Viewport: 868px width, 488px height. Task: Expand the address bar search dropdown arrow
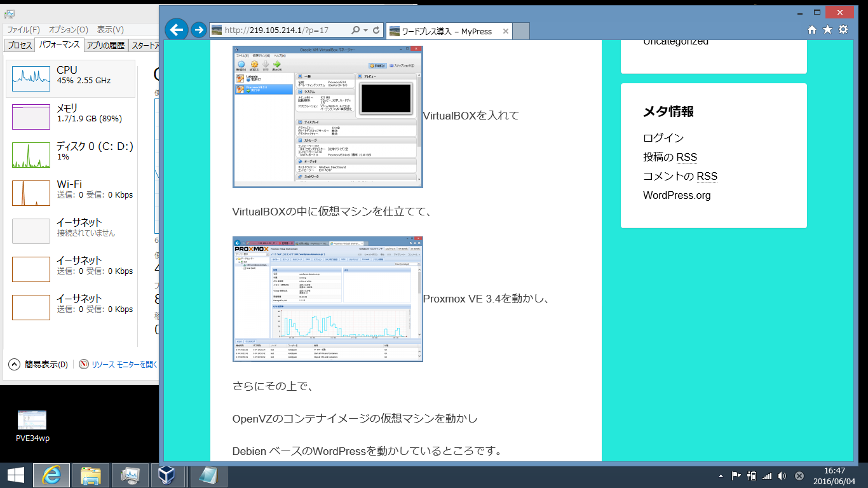pos(365,30)
